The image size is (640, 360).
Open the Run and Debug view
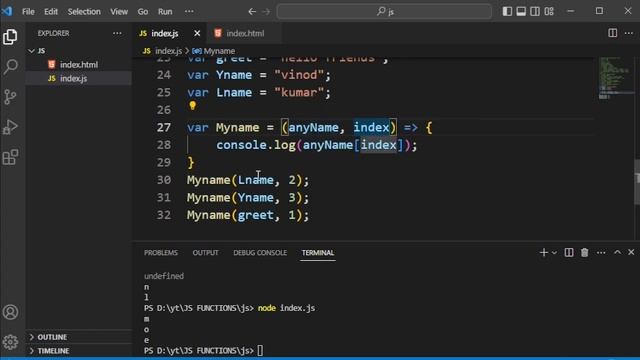point(10,127)
